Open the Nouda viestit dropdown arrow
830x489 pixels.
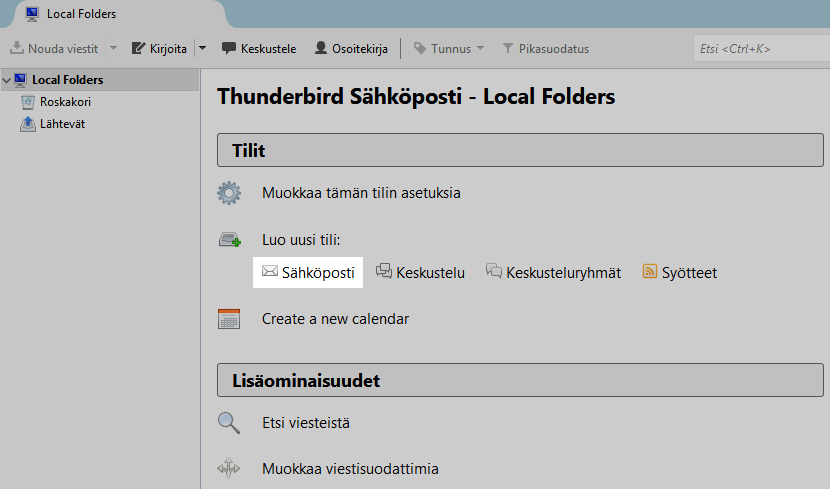(113, 48)
